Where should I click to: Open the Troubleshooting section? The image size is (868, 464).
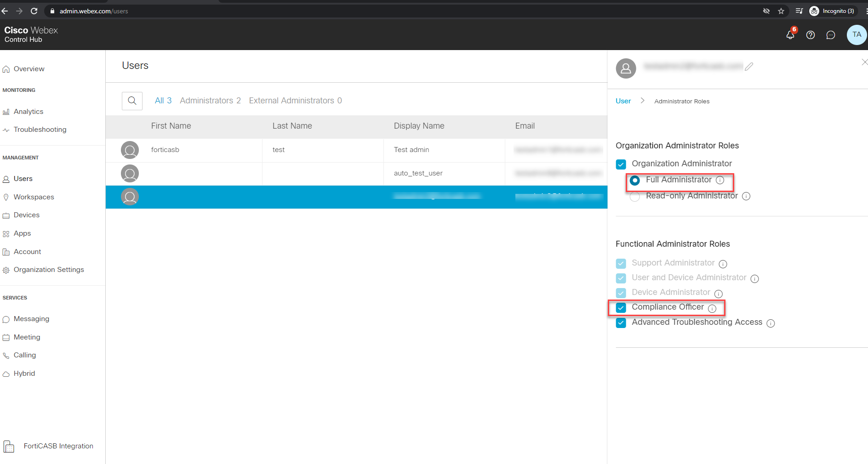(x=40, y=129)
